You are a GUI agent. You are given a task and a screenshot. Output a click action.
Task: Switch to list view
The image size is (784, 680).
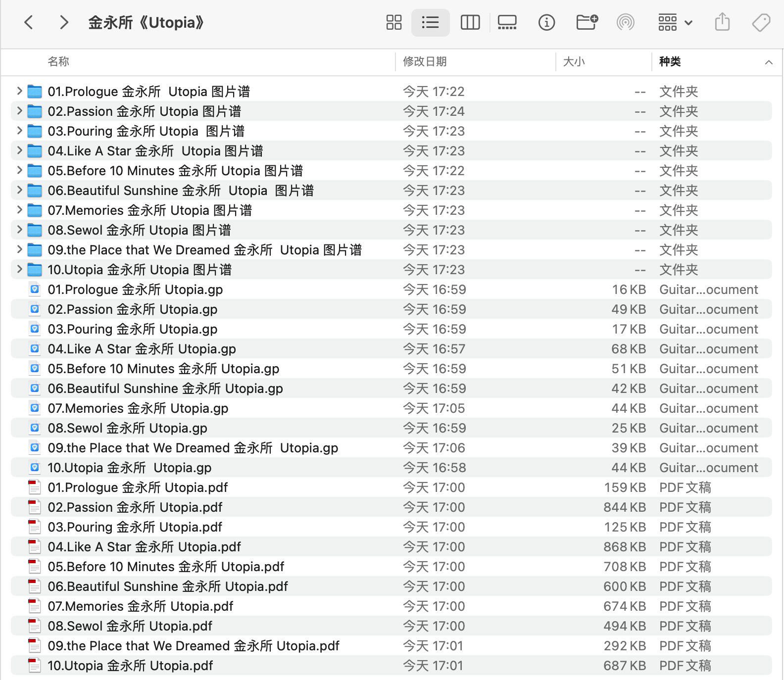pyautogui.click(x=430, y=22)
